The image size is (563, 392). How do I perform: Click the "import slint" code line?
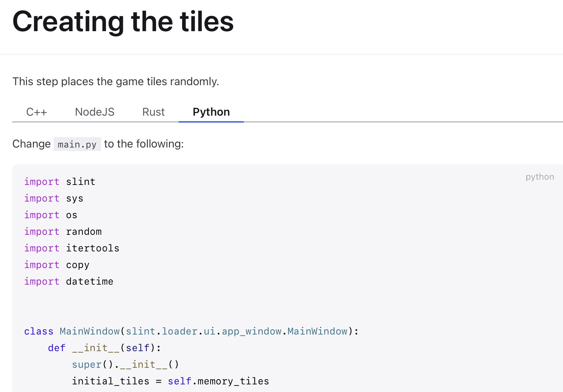click(x=60, y=182)
